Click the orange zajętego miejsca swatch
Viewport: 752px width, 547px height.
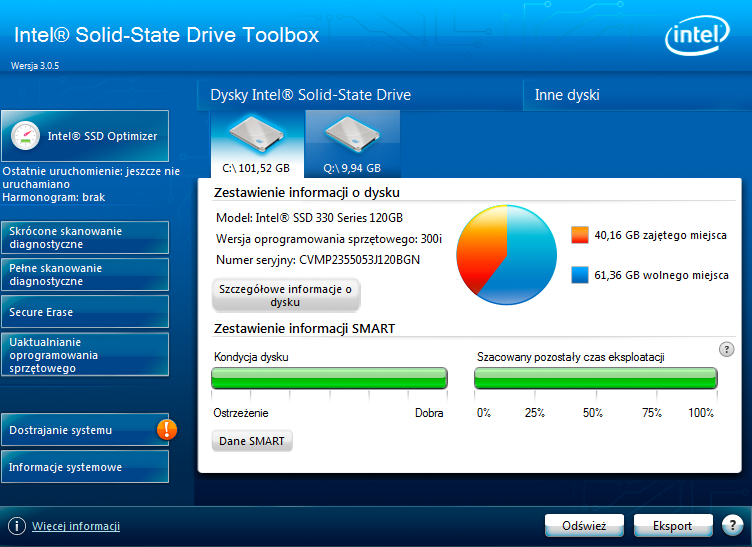click(580, 235)
